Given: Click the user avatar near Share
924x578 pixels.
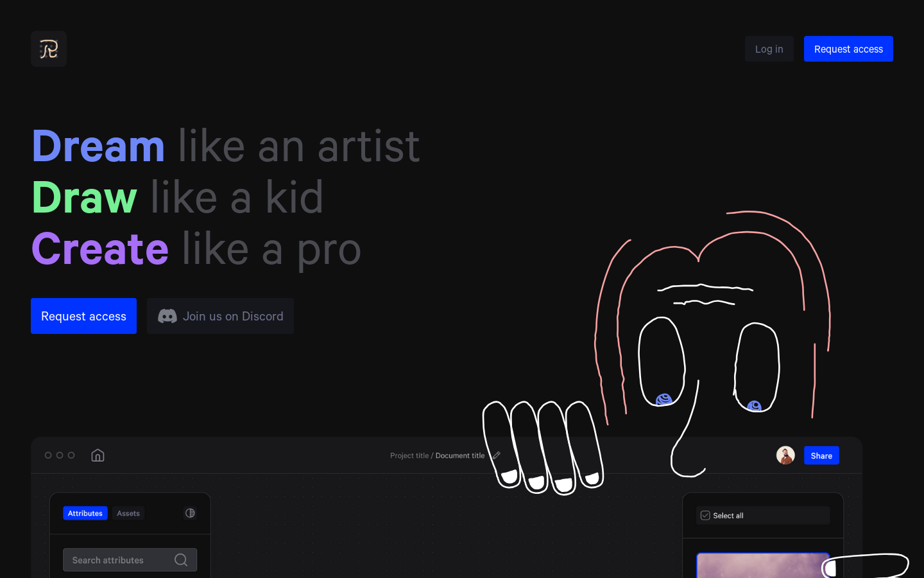Looking at the screenshot, I should click(x=785, y=455).
